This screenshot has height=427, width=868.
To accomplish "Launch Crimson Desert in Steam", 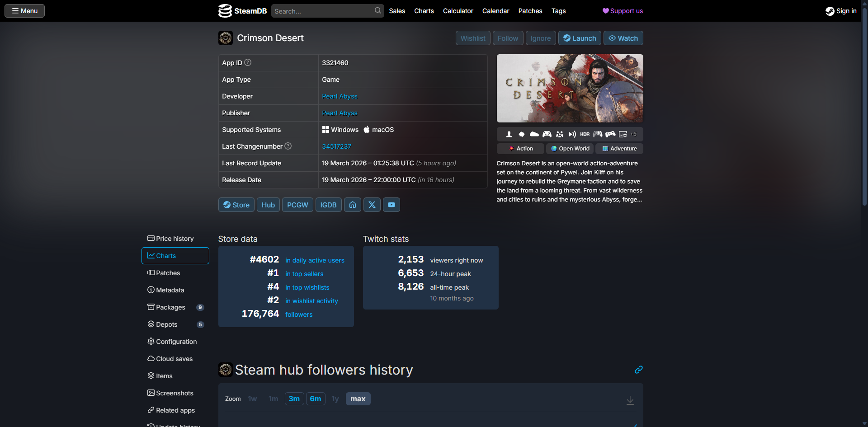I will (580, 38).
